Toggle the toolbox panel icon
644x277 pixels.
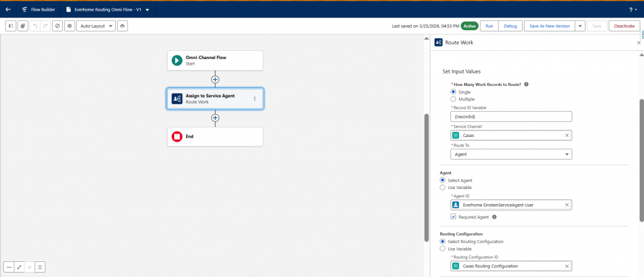(11, 26)
